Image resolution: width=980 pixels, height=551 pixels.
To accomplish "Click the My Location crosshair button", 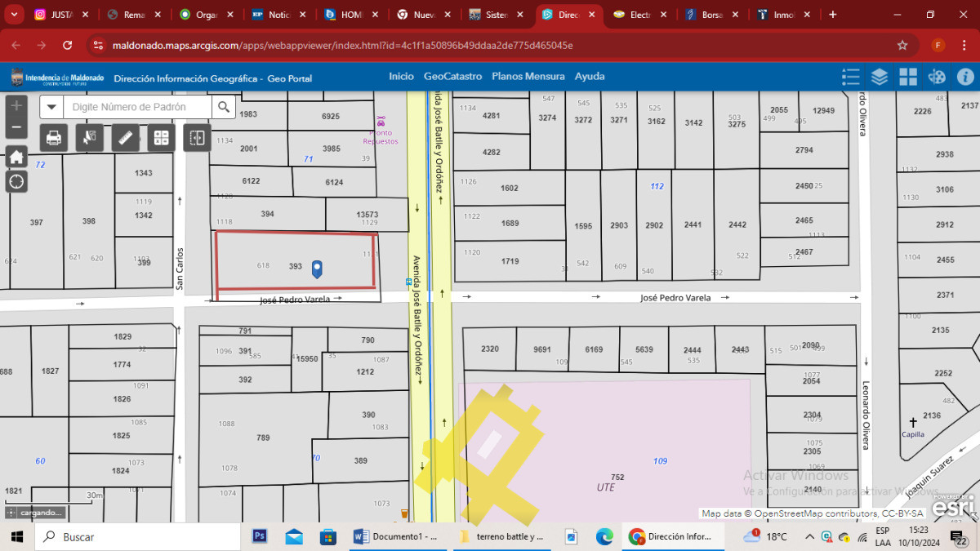I will [x=16, y=181].
